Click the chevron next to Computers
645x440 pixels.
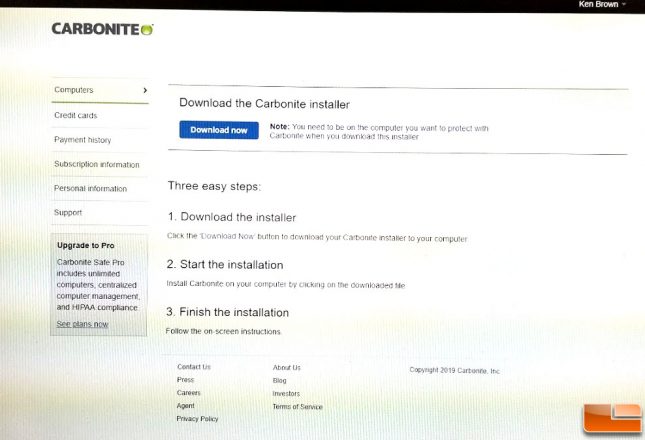(x=145, y=90)
